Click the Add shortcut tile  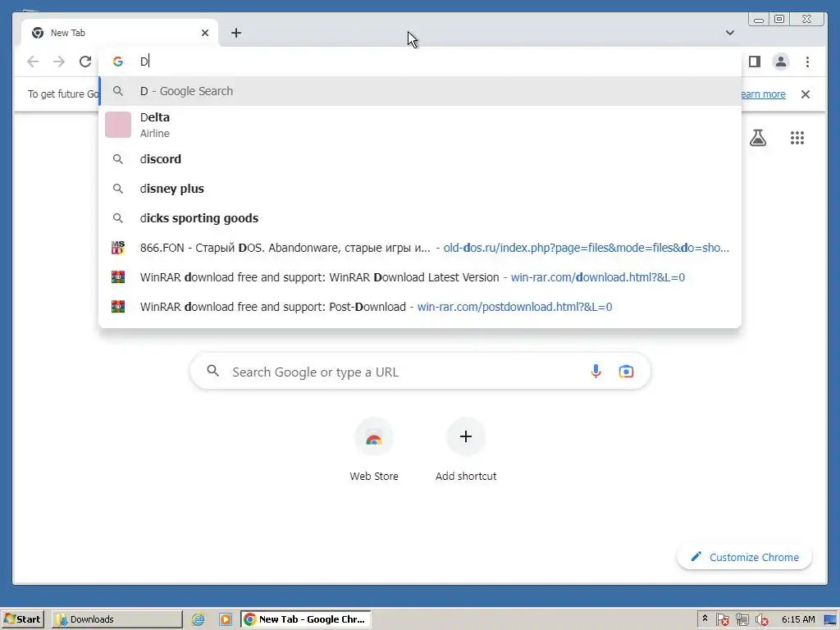pos(466,450)
